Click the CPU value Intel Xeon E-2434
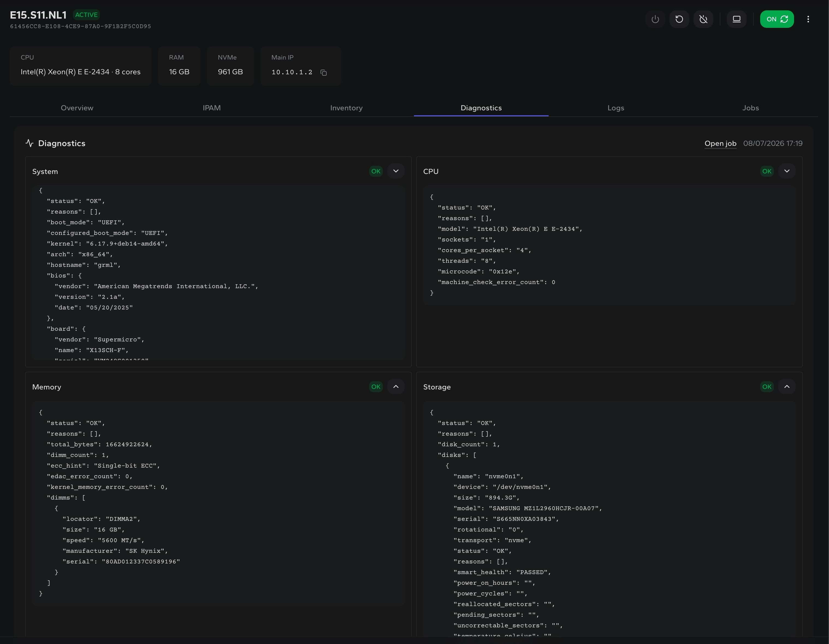Screen dimensions: 829x644 (81, 72)
